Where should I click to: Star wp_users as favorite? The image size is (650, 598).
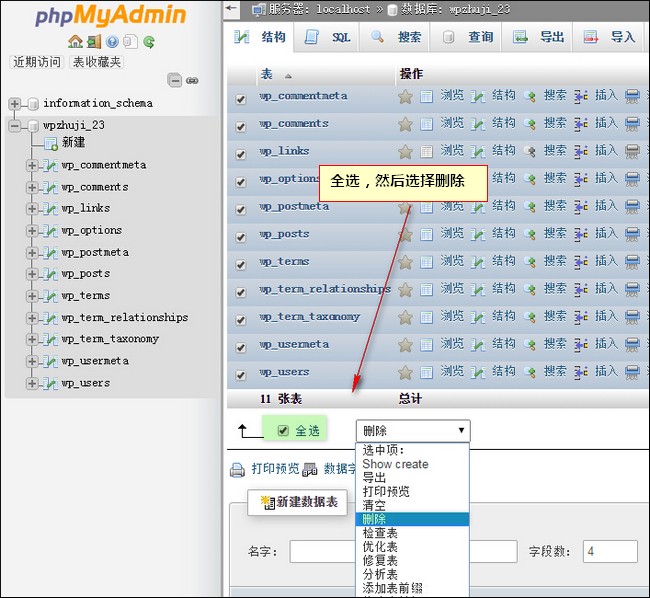[405, 373]
